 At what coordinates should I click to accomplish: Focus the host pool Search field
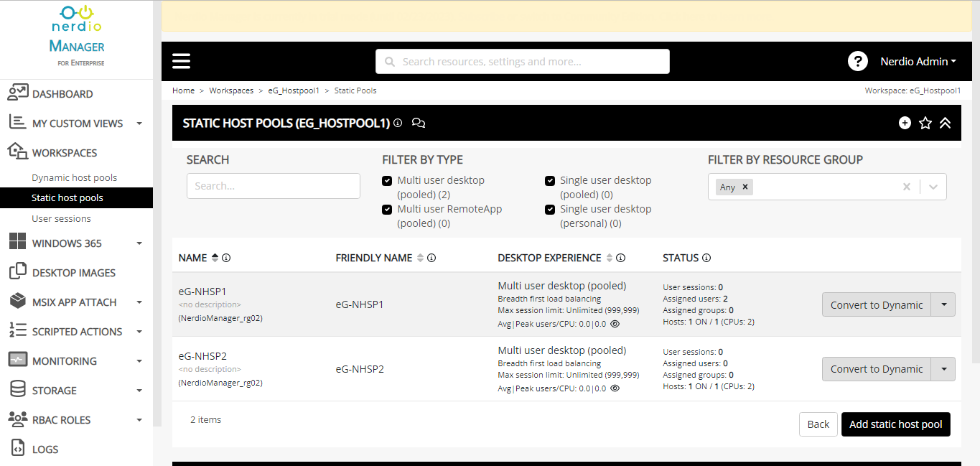coord(274,186)
